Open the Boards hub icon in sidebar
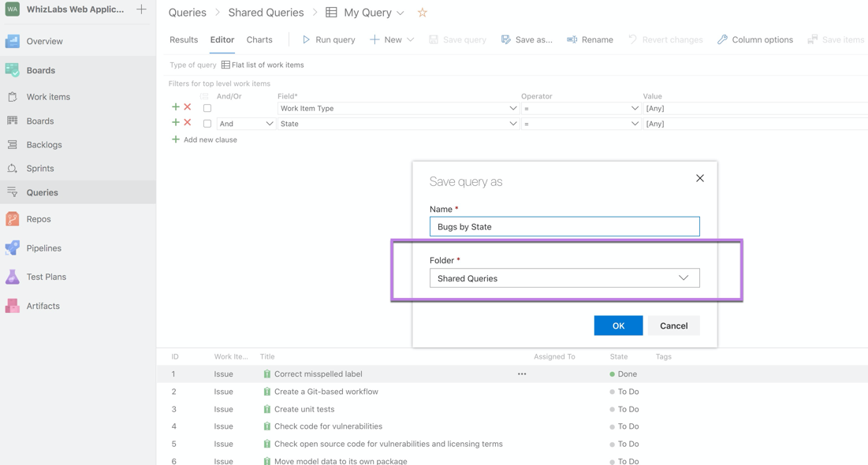Image resolution: width=868 pixels, height=465 pixels. [12, 70]
